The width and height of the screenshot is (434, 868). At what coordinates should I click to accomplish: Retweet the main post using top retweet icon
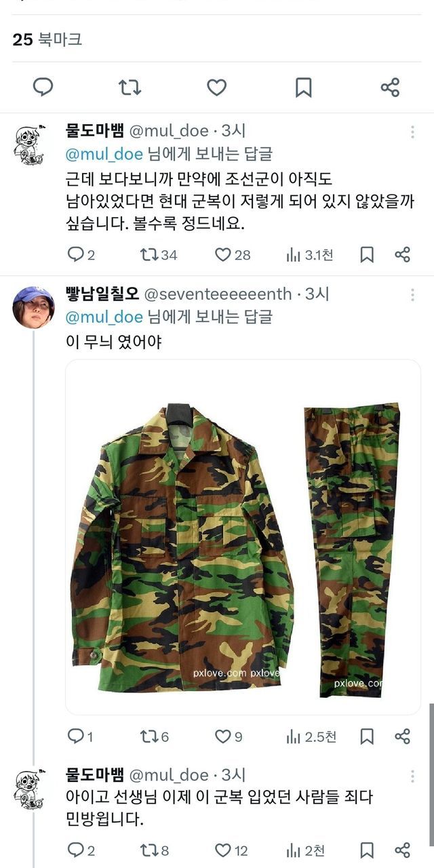click(x=130, y=87)
